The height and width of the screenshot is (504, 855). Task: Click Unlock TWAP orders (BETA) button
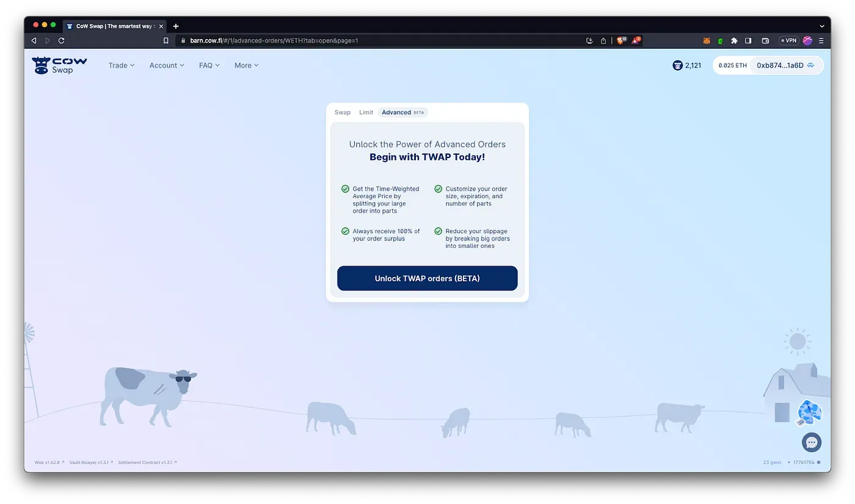(428, 278)
